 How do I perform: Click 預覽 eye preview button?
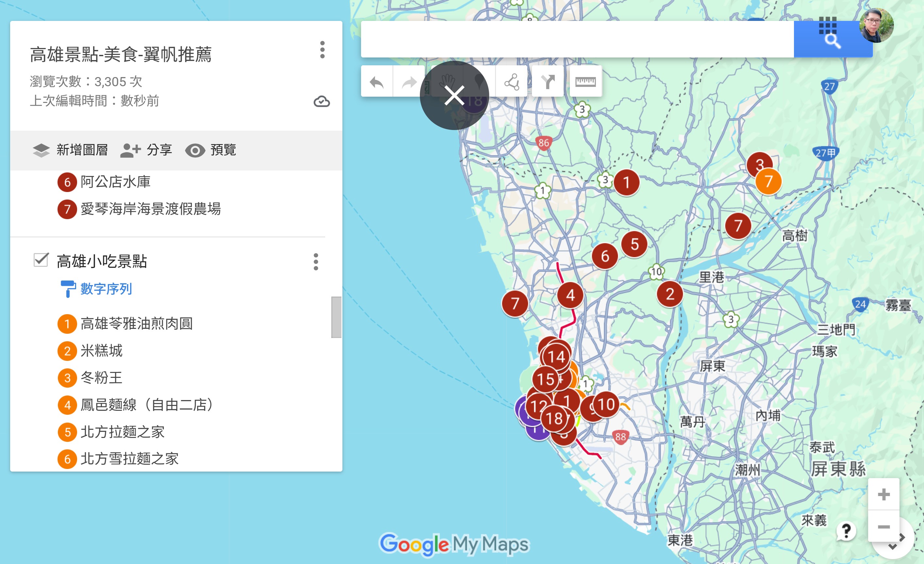click(211, 150)
